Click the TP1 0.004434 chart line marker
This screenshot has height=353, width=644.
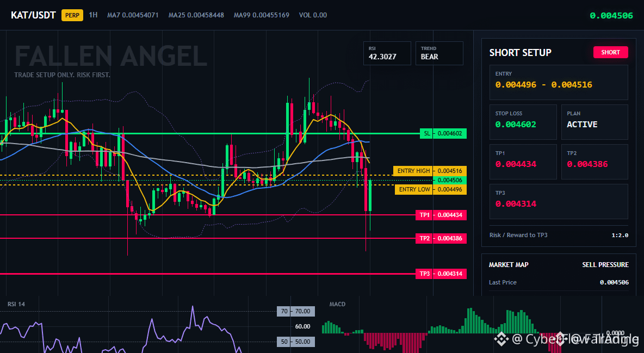tap(441, 215)
